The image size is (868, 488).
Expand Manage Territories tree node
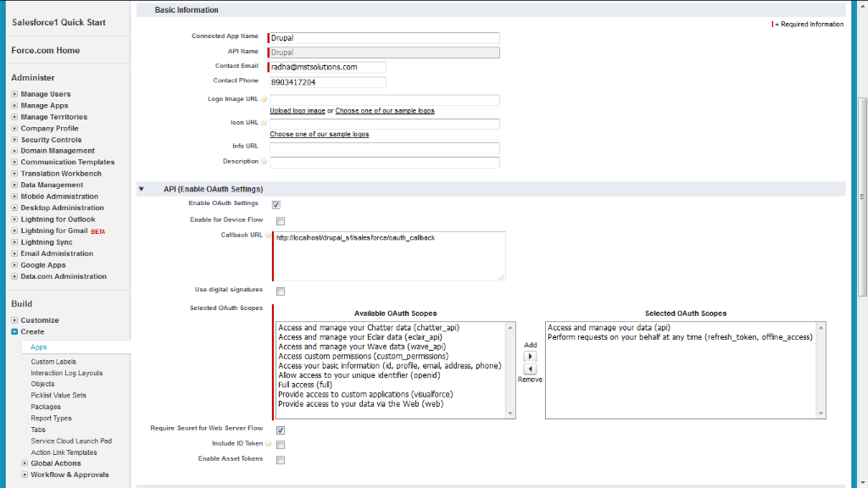(14, 117)
